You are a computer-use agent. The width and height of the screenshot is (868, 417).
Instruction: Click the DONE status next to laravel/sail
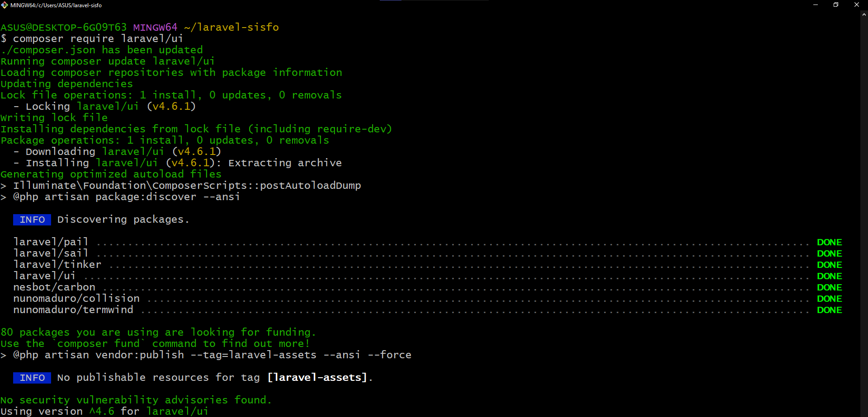(830, 253)
